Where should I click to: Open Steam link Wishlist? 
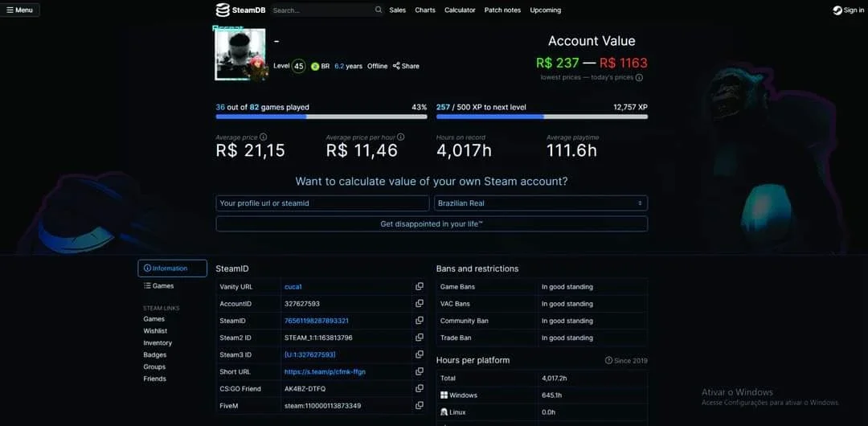(x=155, y=330)
